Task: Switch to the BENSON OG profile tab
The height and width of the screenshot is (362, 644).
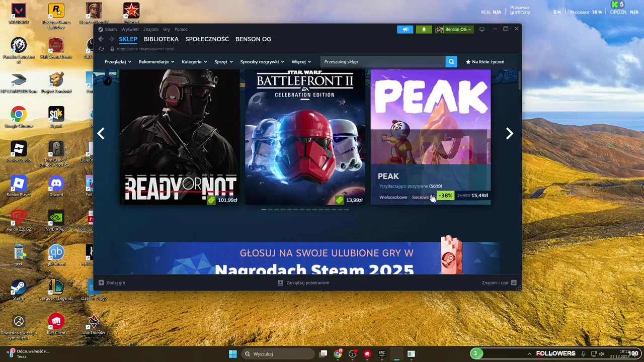Action: pos(253,39)
